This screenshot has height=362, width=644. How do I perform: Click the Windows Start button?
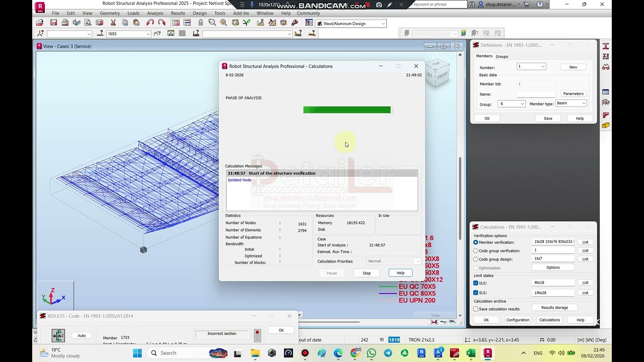tap(137, 353)
